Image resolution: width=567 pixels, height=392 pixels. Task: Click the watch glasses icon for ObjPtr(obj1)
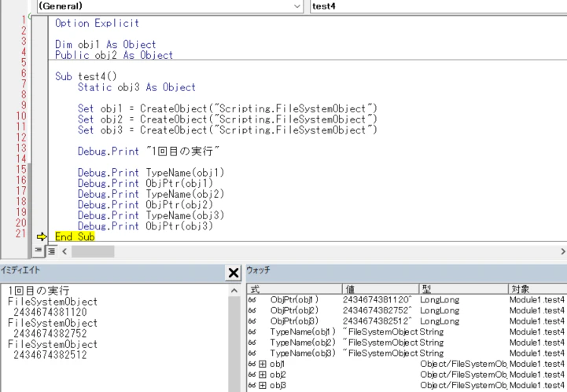252,300
